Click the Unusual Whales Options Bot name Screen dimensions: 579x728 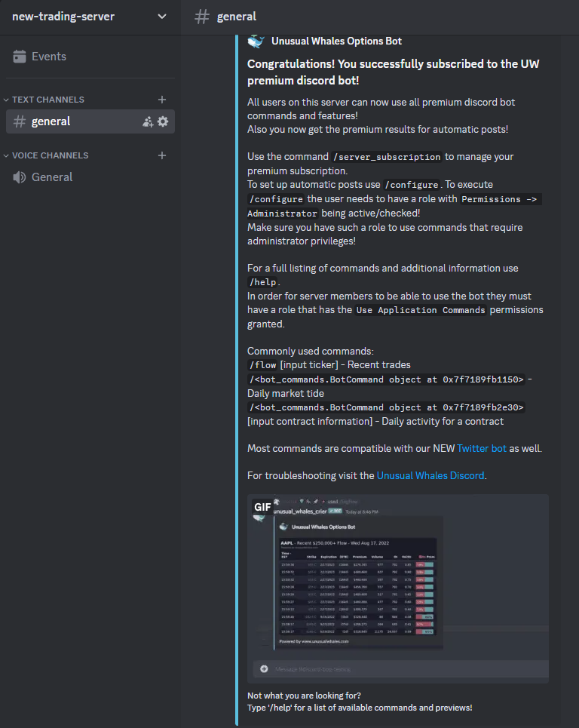(336, 41)
